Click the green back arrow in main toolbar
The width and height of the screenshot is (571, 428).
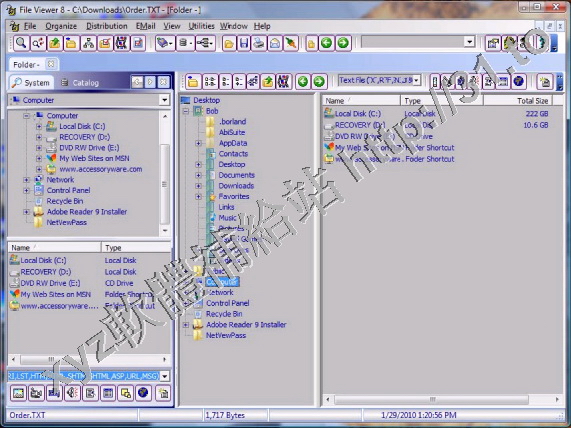(x=327, y=43)
